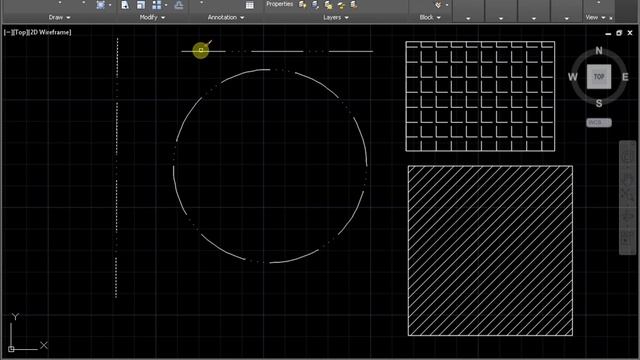
Task: Click the Block panel attribute icon
Action: point(438,5)
